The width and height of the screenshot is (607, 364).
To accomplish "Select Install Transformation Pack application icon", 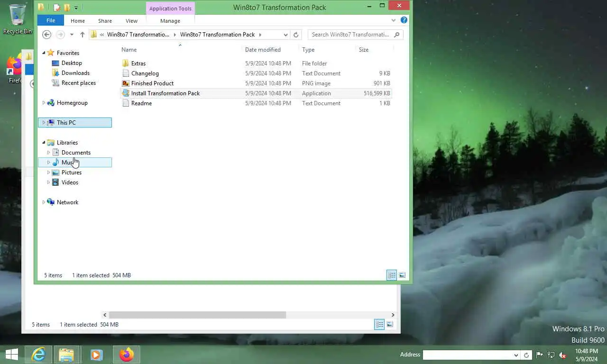I will pyautogui.click(x=125, y=93).
